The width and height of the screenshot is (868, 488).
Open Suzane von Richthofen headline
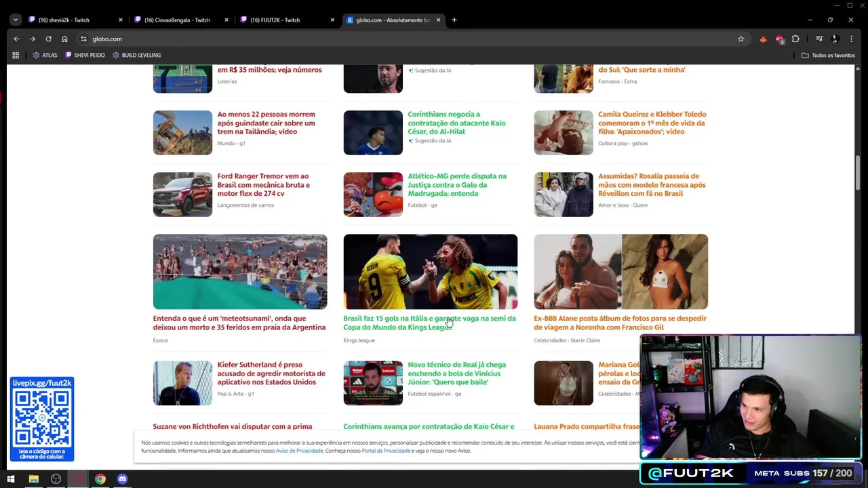[x=233, y=426]
